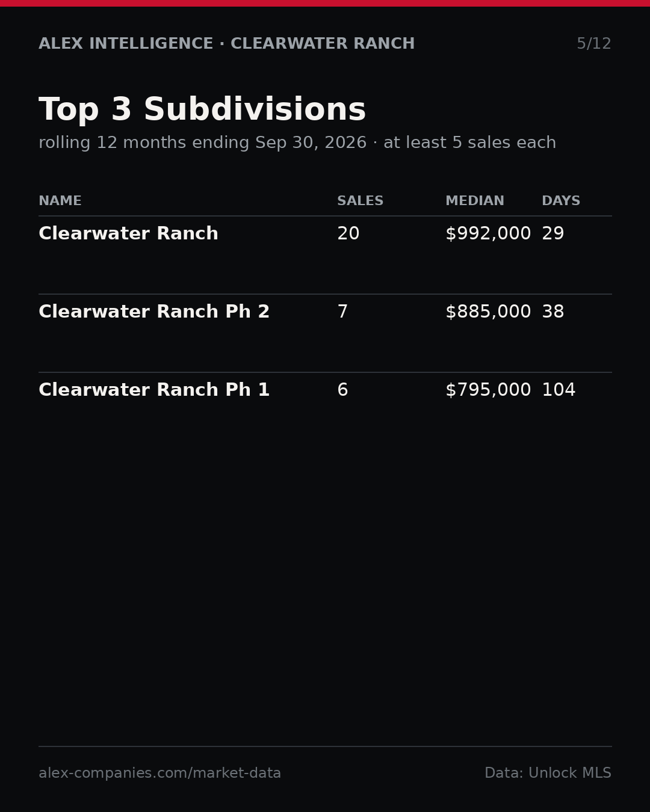Click the DAYS column header
The image size is (650, 812).
(x=561, y=201)
